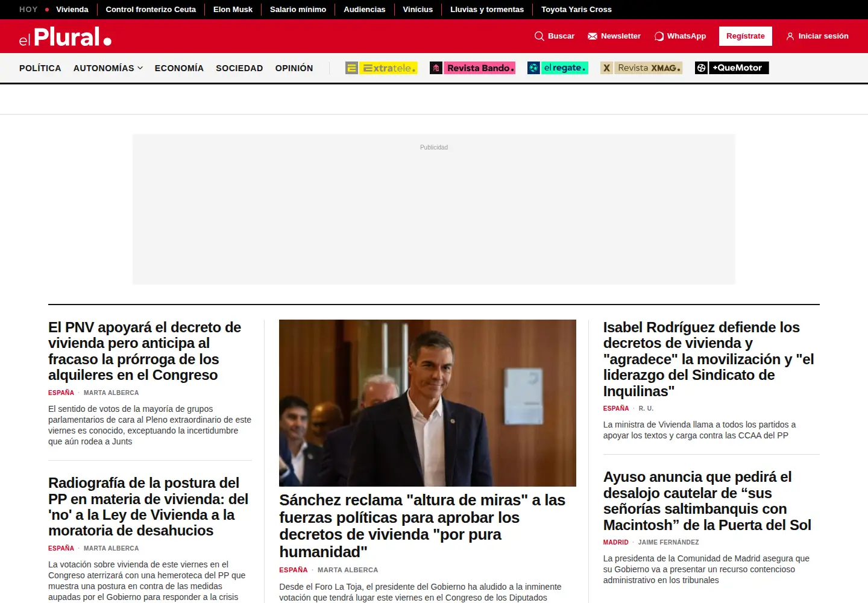Open the Radiografía de la postura del PP article
The width and height of the screenshot is (868, 603).
148,507
